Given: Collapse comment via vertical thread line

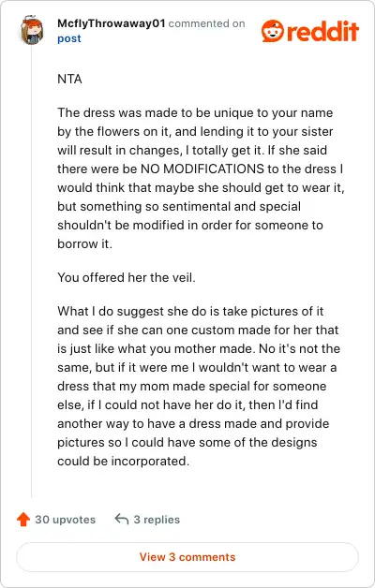Looking at the screenshot, I should click(32, 272).
